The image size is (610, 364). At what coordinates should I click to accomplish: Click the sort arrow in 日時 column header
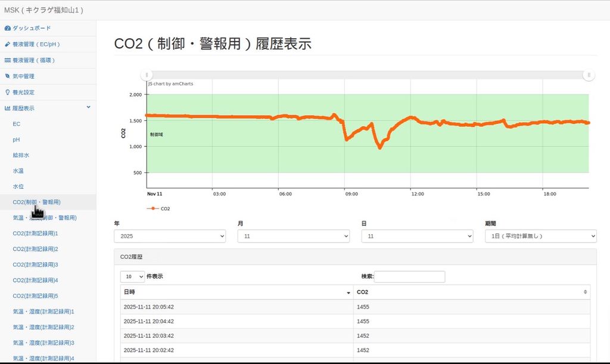[348, 293]
